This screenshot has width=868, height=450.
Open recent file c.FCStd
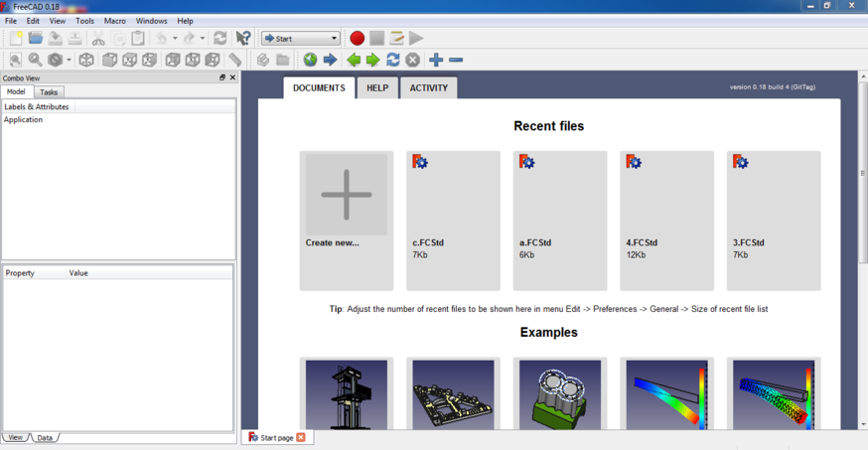[x=454, y=221]
